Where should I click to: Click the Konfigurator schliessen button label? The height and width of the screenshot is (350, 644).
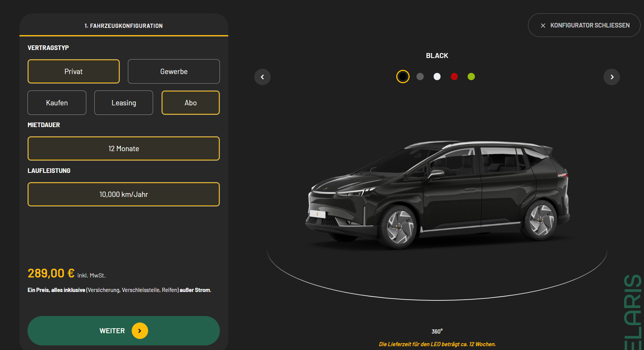click(x=590, y=25)
